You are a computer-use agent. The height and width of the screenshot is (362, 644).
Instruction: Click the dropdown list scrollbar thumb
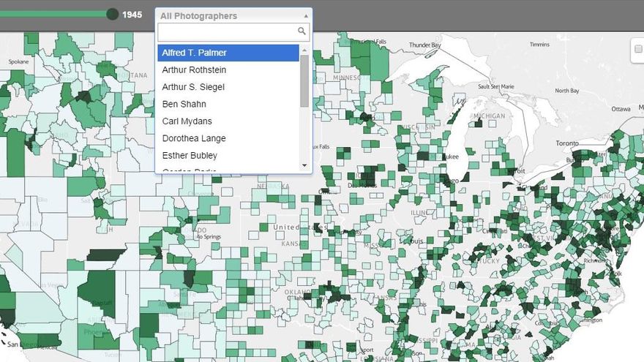pyautogui.click(x=304, y=80)
